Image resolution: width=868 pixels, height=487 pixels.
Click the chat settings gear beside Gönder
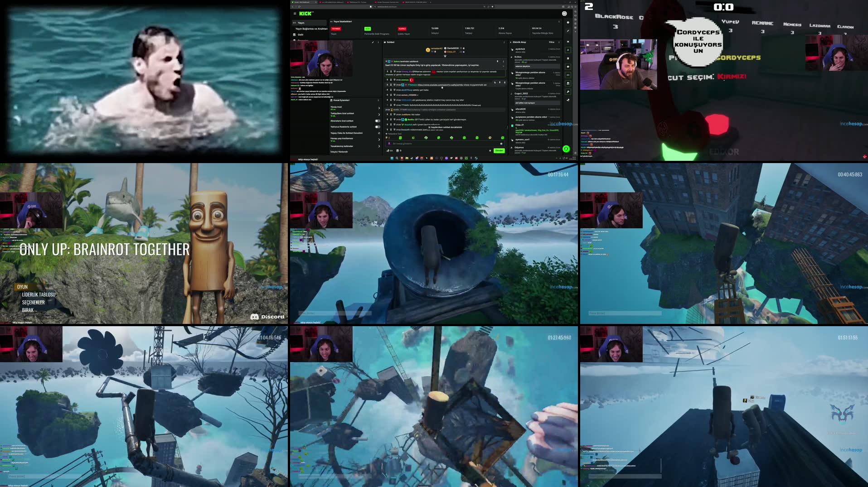[x=490, y=150]
